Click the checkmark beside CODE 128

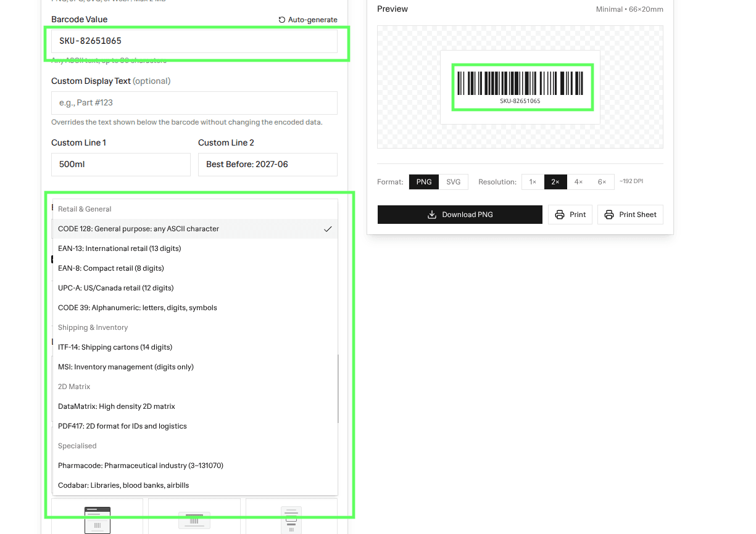tap(328, 229)
